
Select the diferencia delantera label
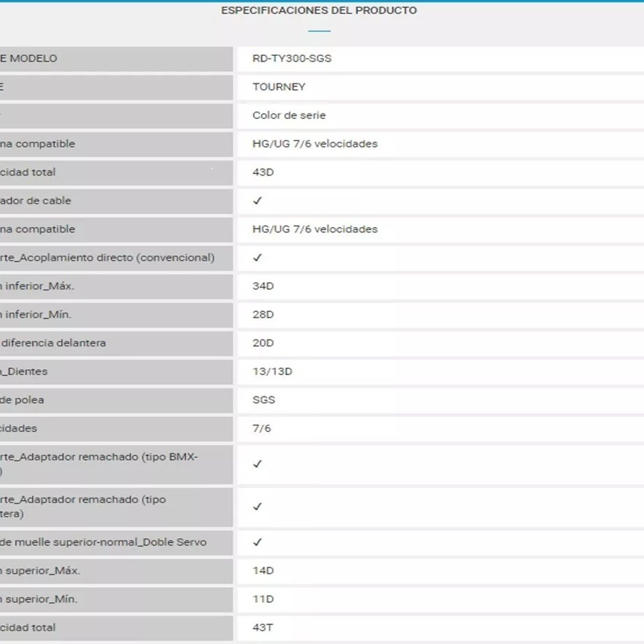pyautogui.click(x=53, y=343)
